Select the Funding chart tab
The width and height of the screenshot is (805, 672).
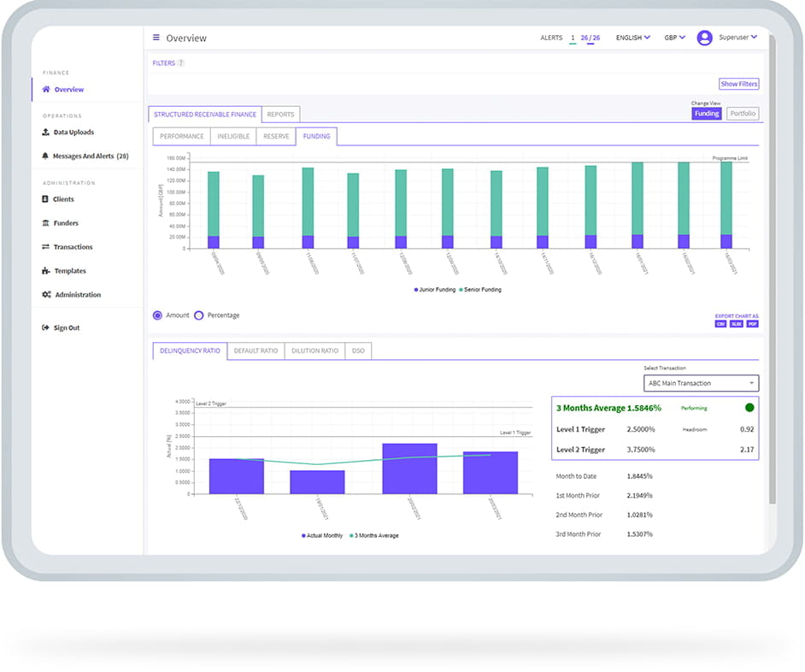pos(316,136)
